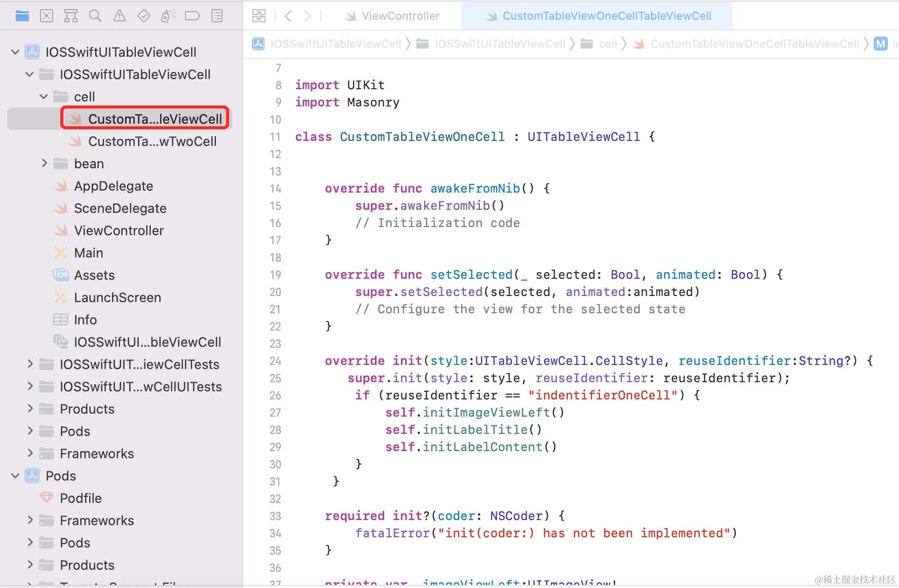Open the Find navigator magnifier icon
Image resolution: width=899 pixels, height=588 pixels.
(x=95, y=16)
